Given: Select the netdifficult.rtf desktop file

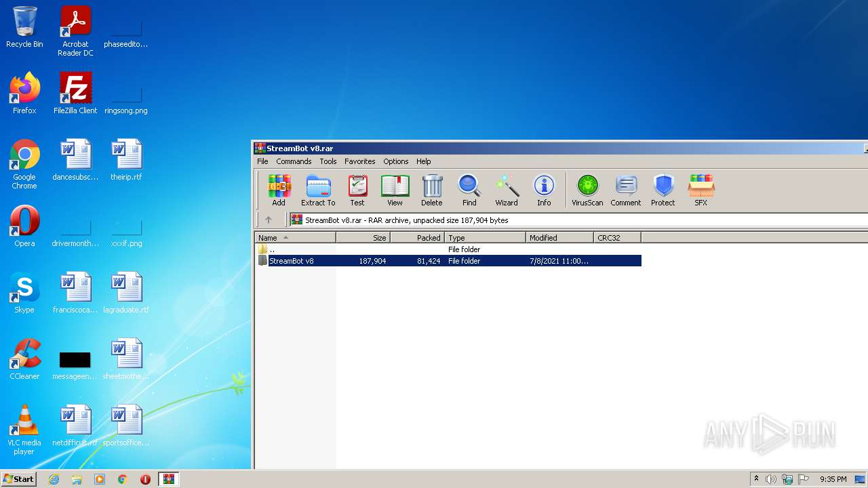Looking at the screenshot, I should tap(75, 426).
